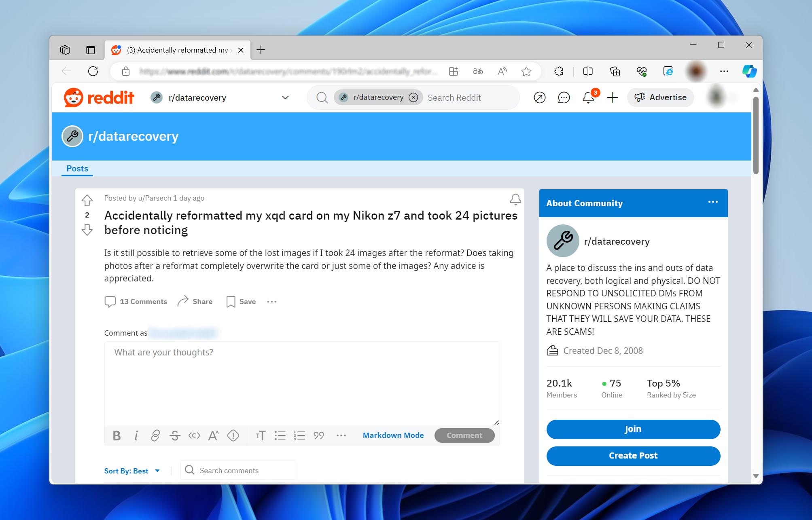Focus the Search comments field
The height and width of the screenshot is (520, 812).
238,471
